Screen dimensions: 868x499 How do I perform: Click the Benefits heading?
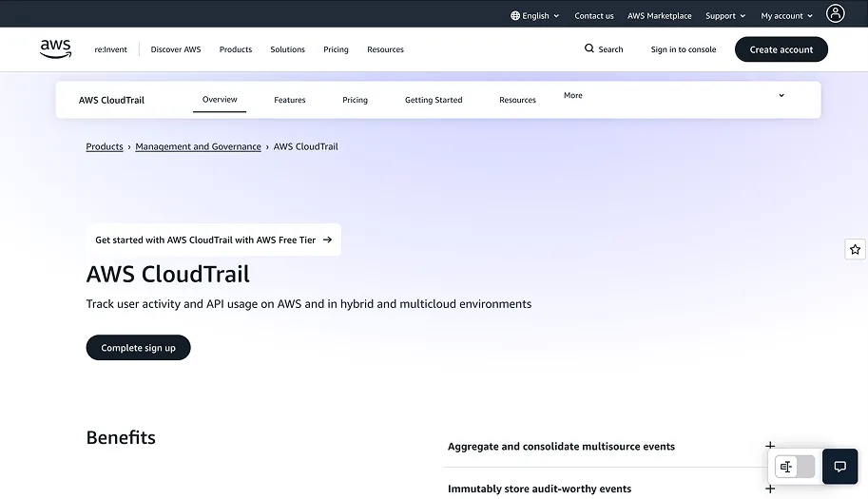(121, 437)
